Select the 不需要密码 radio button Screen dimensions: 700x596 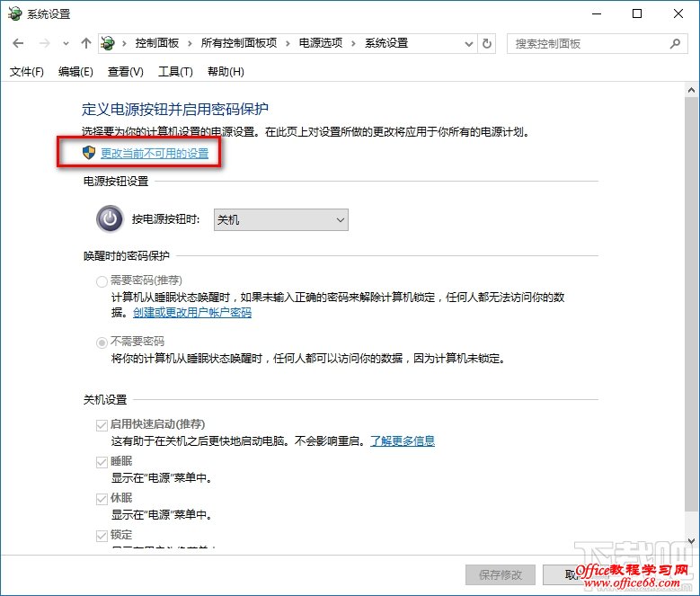[x=102, y=342]
